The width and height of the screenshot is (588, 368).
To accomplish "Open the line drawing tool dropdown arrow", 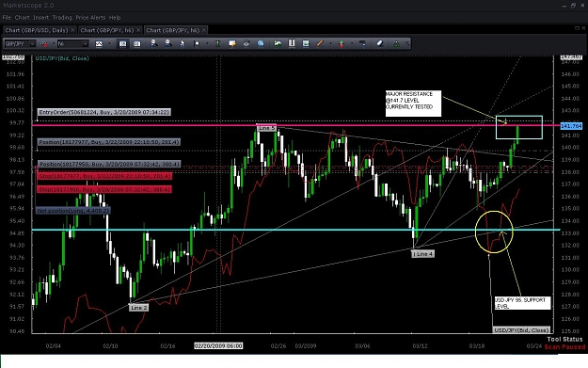I will point(330,44).
